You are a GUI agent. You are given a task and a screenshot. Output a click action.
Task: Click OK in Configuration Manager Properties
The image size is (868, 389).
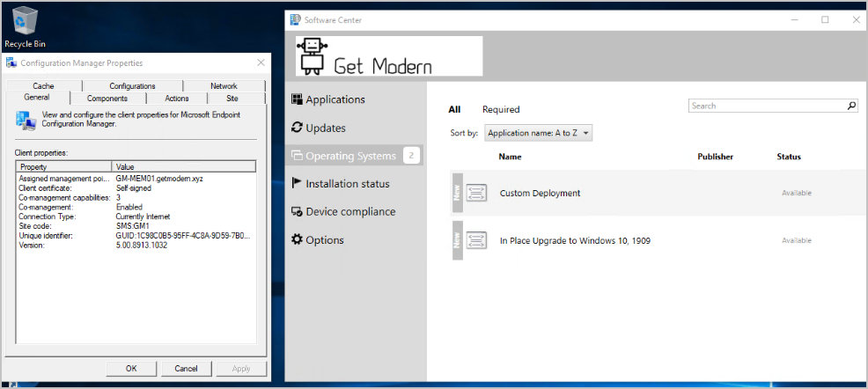pos(131,369)
